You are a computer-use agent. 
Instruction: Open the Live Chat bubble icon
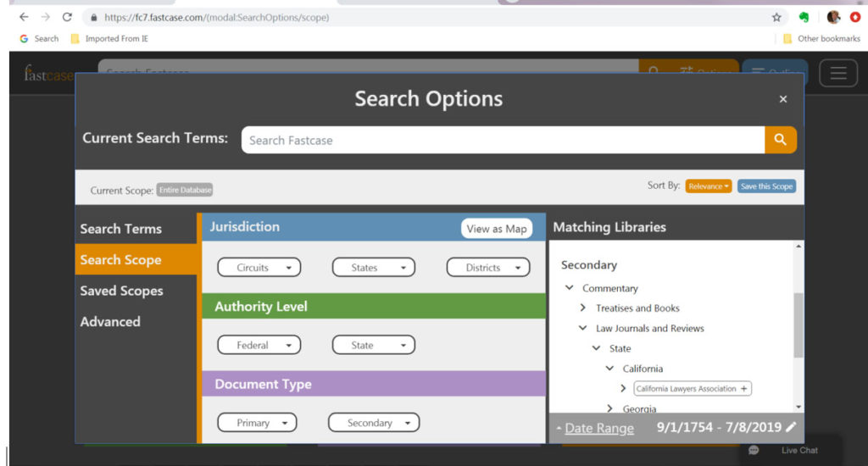(x=754, y=450)
